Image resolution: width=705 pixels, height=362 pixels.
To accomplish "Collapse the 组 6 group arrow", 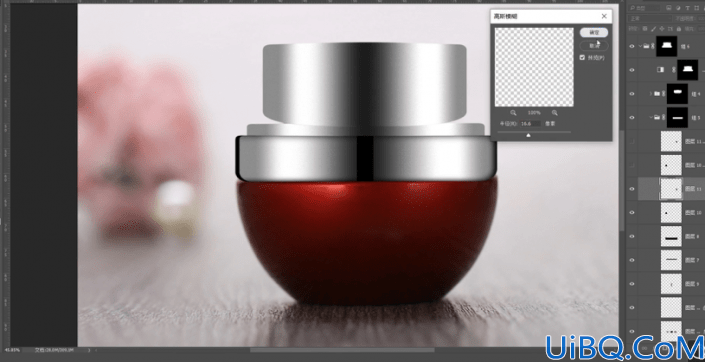I will pos(640,46).
